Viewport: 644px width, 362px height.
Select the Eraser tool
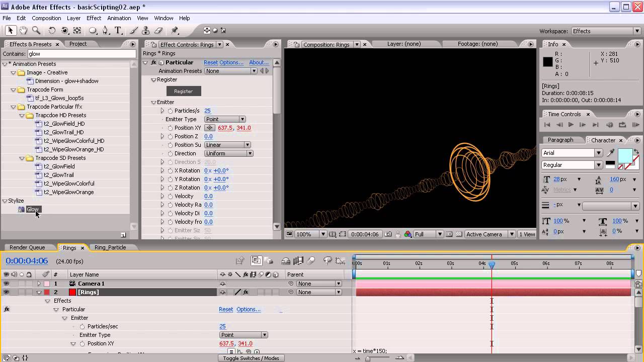(x=158, y=31)
